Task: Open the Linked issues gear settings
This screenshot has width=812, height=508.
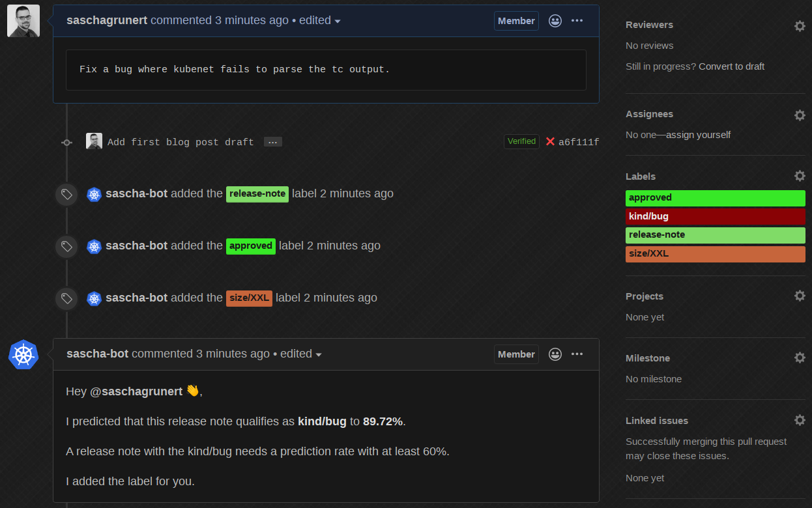Action: [x=800, y=420]
